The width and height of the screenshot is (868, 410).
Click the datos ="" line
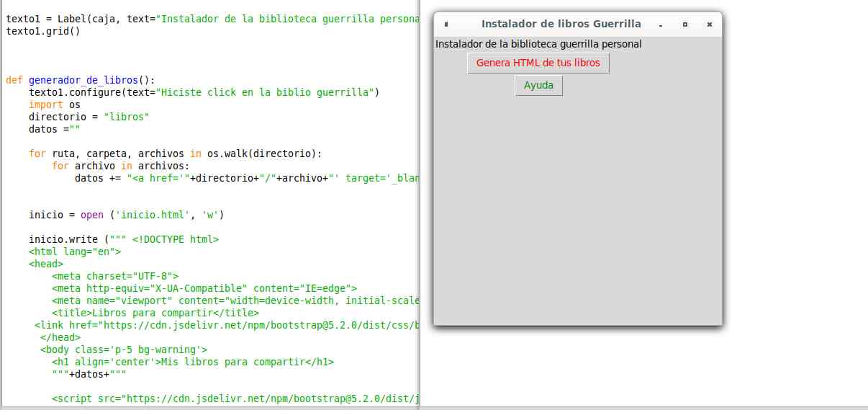tap(55, 129)
